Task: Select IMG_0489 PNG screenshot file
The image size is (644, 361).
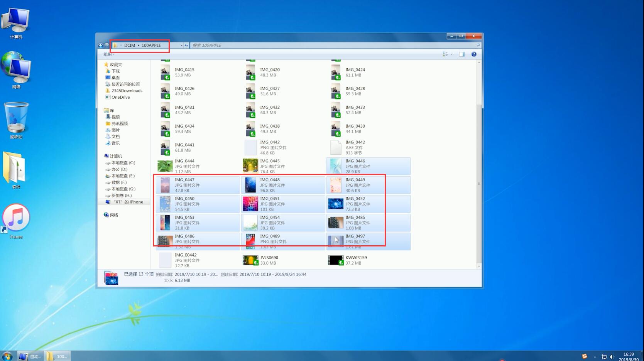Action: click(x=283, y=241)
